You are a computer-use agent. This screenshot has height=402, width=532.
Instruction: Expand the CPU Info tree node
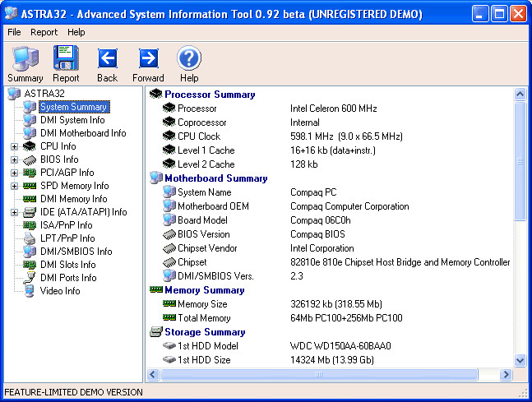point(14,146)
